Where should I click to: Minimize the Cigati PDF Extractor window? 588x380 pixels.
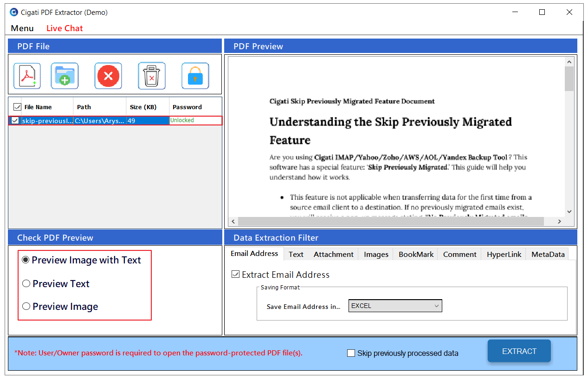coord(515,13)
